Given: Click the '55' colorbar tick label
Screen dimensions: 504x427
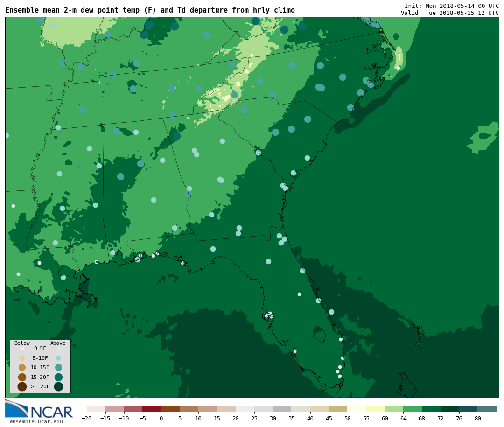Looking at the screenshot, I should pos(366,419).
